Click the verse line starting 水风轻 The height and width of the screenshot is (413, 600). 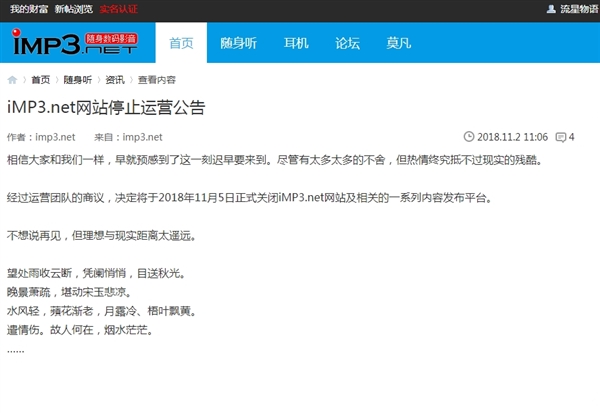point(102,311)
